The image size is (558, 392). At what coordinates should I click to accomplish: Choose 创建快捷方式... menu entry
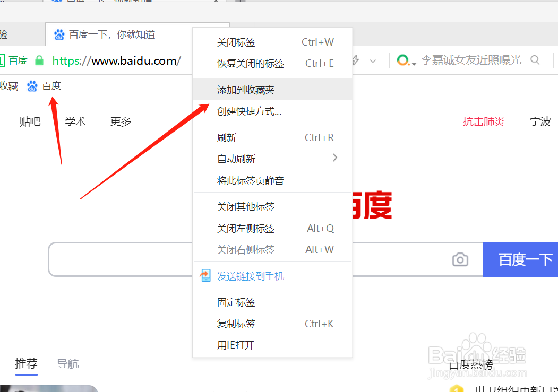point(272,111)
